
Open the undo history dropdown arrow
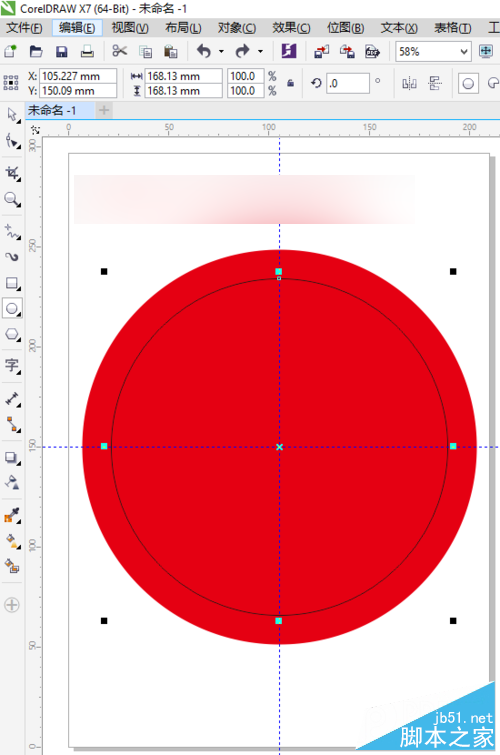(x=221, y=51)
